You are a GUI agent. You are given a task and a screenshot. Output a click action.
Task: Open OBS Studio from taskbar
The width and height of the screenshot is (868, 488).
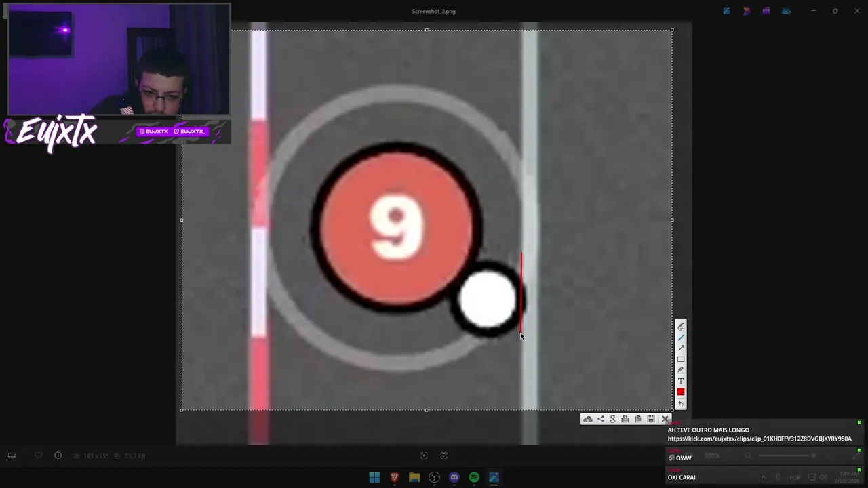coord(434,477)
